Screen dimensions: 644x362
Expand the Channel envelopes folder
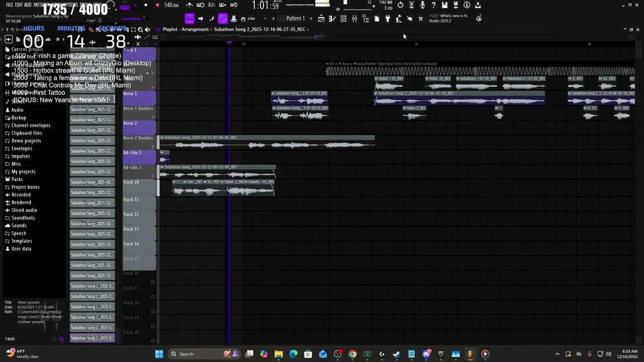(x=31, y=125)
